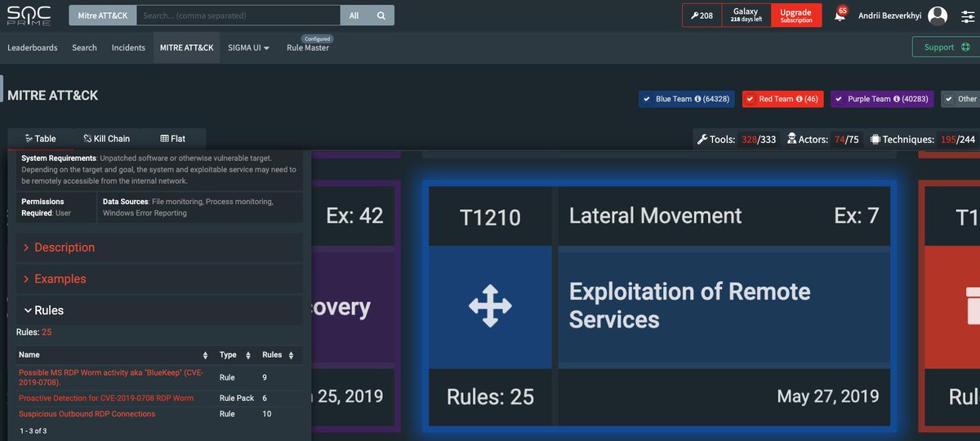Click the search magnifier icon in header
The height and width of the screenshot is (441, 980).
(x=381, y=16)
